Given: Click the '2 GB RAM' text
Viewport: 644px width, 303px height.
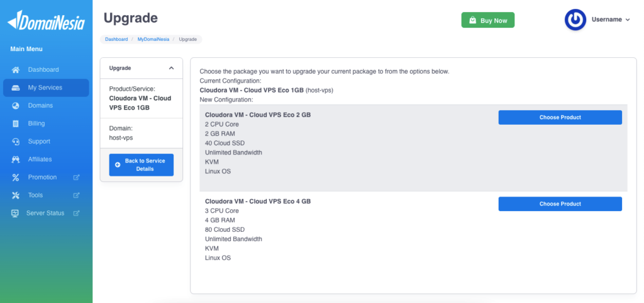Looking at the screenshot, I should click(219, 134).
